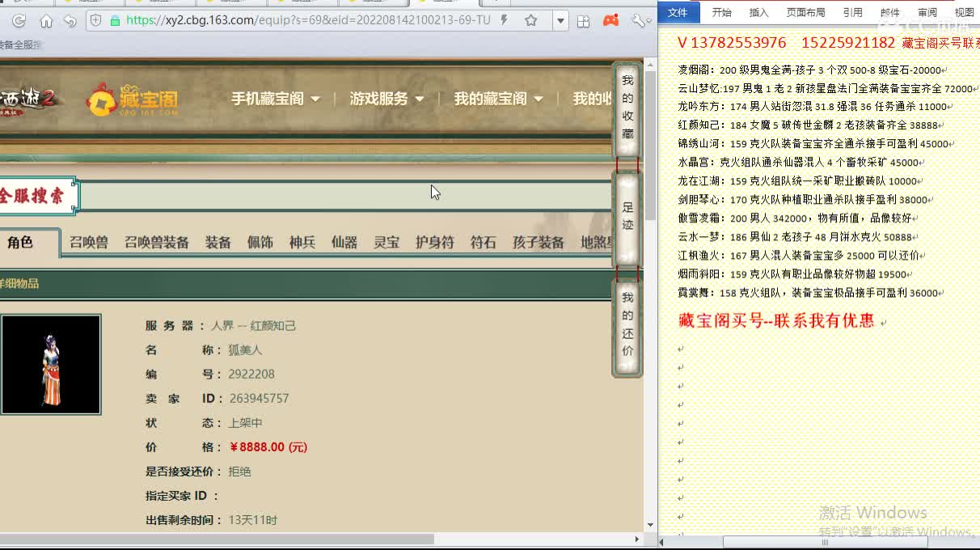Bookmark this page with the star icon

point(530,20)
